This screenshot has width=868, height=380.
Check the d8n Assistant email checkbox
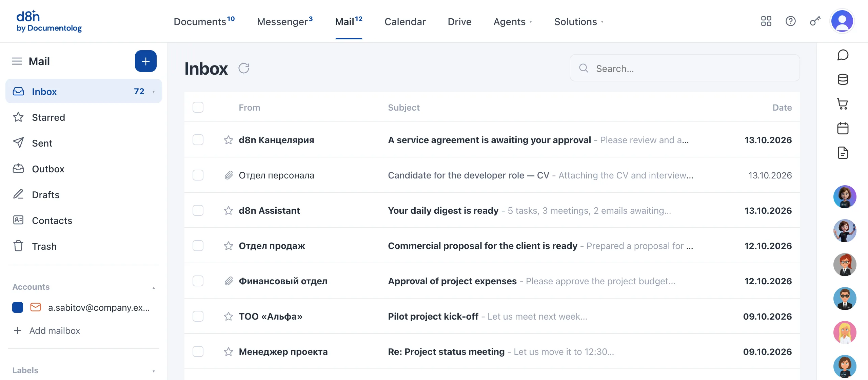pos(198,210)
